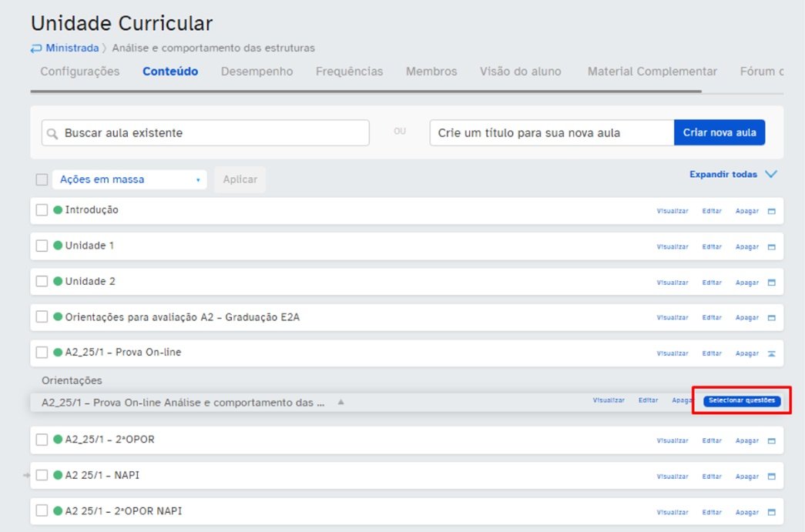
Task: Select the A2 25/1 – 2ªOPOR NAPI checkbox
Action: [x=42, y=511]
